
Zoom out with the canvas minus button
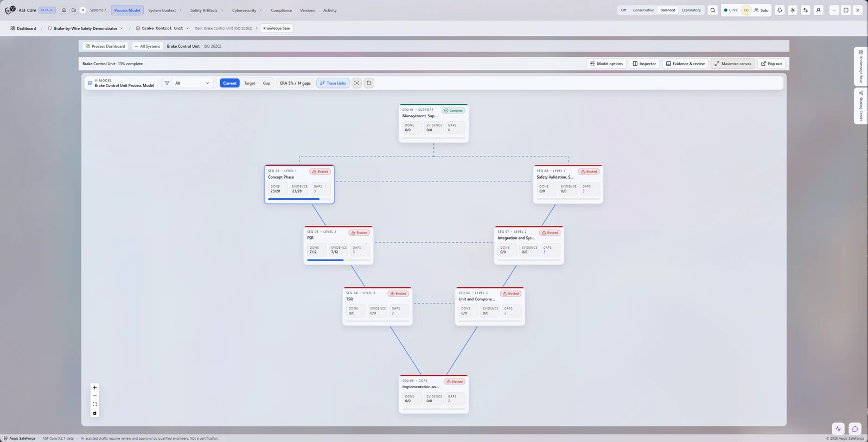point(94,396)
